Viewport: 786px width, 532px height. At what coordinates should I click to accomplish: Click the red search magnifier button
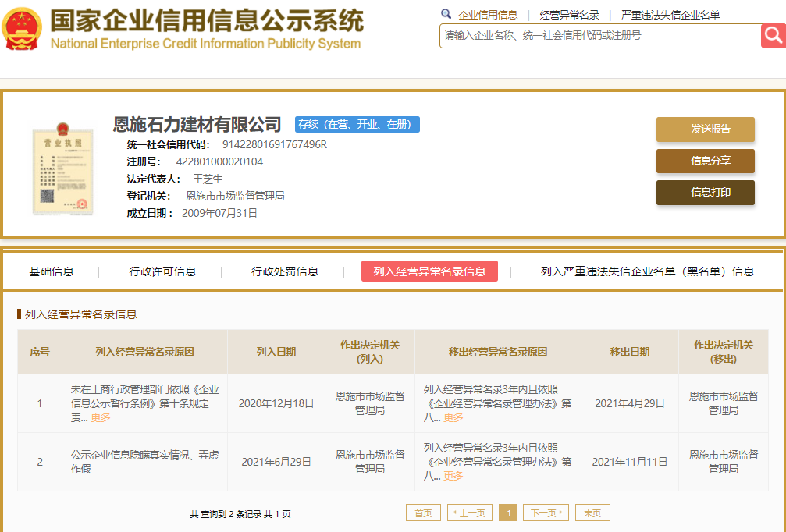pos(773,36)
